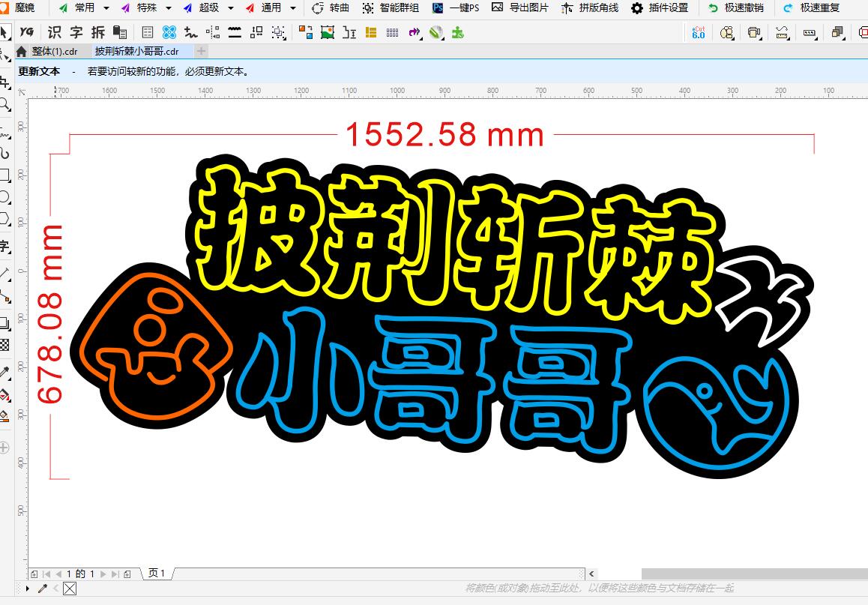Click 极速重复 fast redo
The image size is (868, 605).
[812, 7]
